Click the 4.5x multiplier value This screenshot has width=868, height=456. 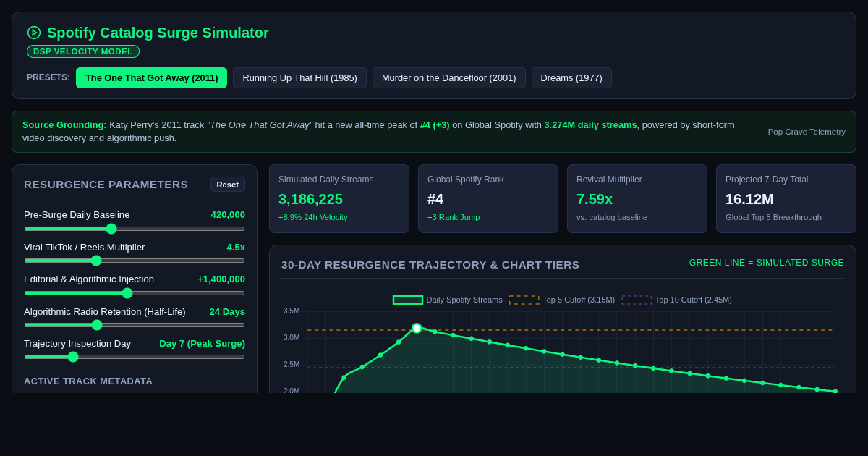coord(236,248)
